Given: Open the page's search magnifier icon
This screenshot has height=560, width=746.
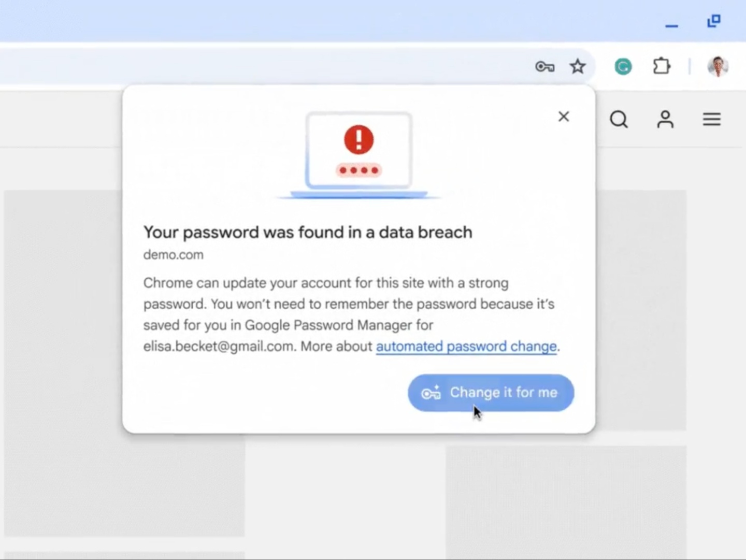Looking at the screenshot, I should pyautogui.click(x=619, y=120).
